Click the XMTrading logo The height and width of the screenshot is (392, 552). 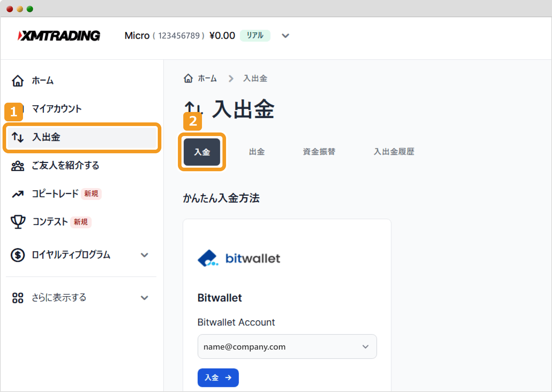[x=59, y=36]
